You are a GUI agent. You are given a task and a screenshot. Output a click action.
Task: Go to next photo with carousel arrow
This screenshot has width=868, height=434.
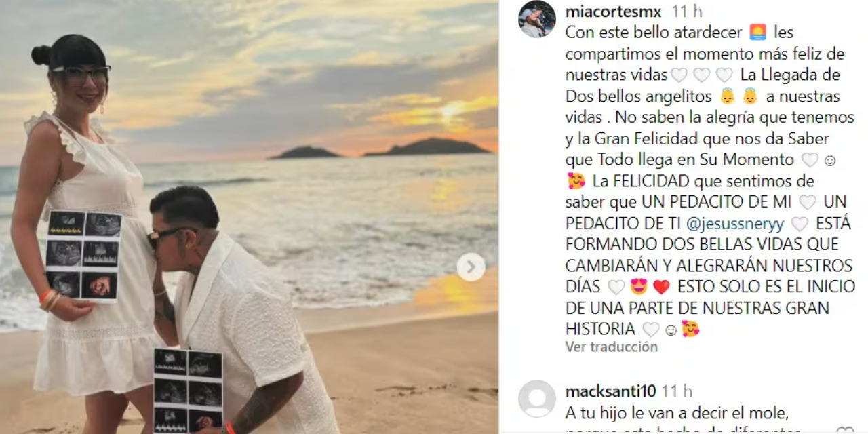pyautogui.click(x=471, y=267)
